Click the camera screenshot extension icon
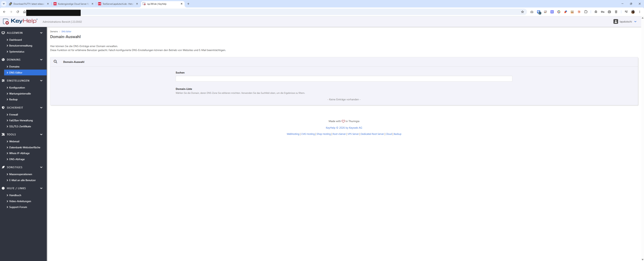644x261 pixels. [x=532, y=12]
